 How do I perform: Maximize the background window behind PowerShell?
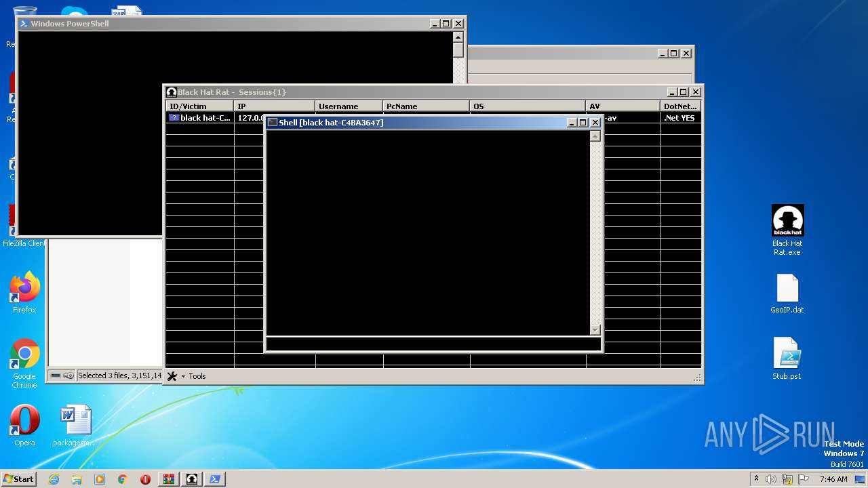pyautogui.click(x=674, y=54)
